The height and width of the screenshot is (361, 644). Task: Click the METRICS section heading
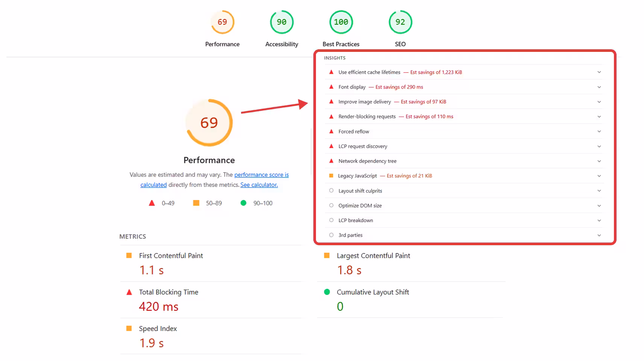point(133,237)
